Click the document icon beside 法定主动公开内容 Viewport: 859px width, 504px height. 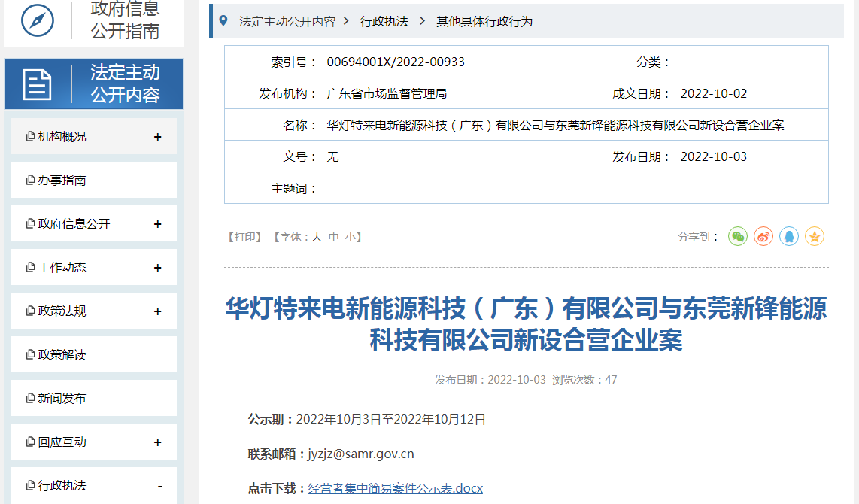point(38,84)
